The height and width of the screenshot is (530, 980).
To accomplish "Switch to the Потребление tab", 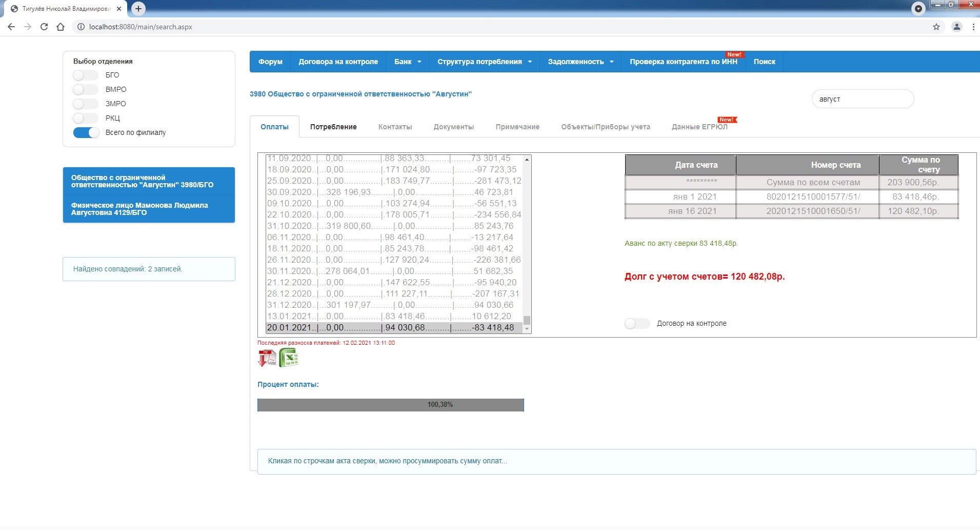I will click(x=333, y=127).
